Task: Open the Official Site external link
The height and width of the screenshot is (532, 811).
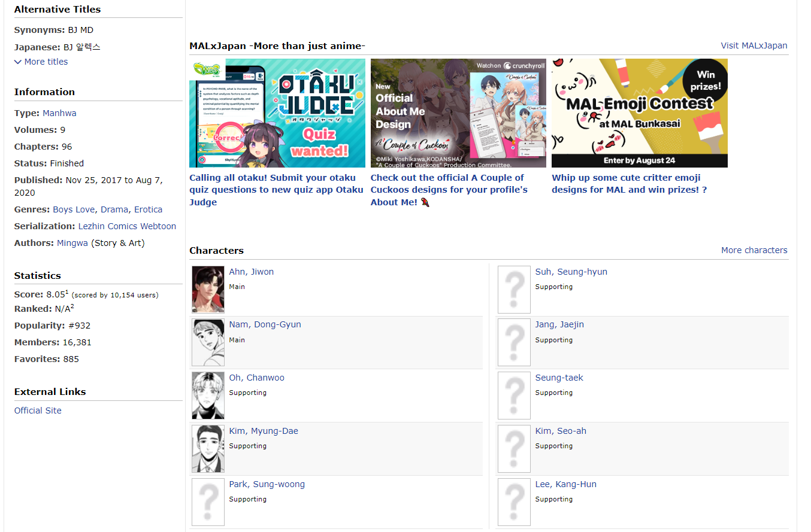Action: pos(38,411)
